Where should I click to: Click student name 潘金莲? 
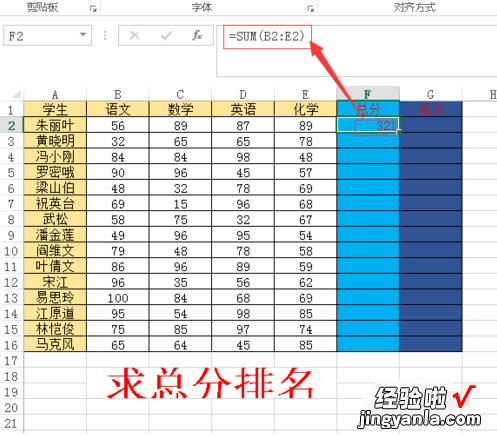click(x=55, y=235)
